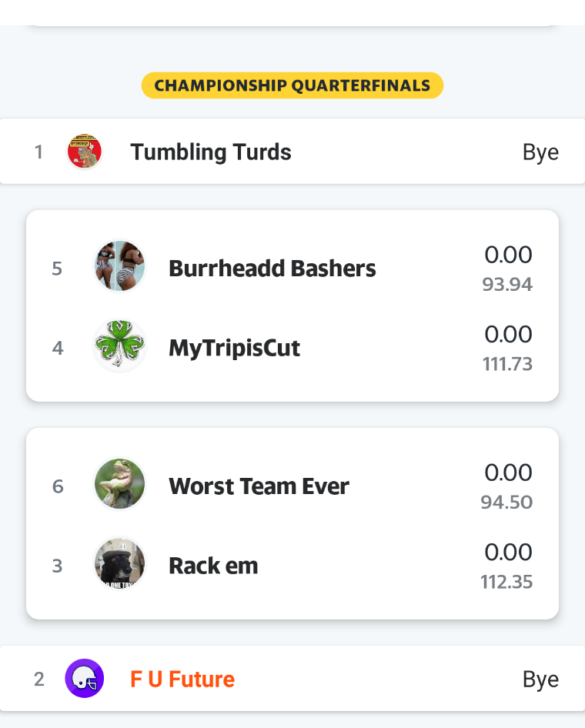Image resolution: width=585 pixels, height=728 pixels.
Task: Open F U Future helmet logo
Action: click(85, 678)
